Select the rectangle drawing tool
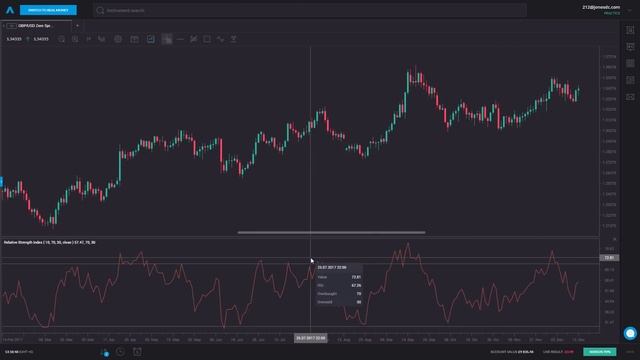This screenshot has height=360, width=640. click(x=207, y=39)
